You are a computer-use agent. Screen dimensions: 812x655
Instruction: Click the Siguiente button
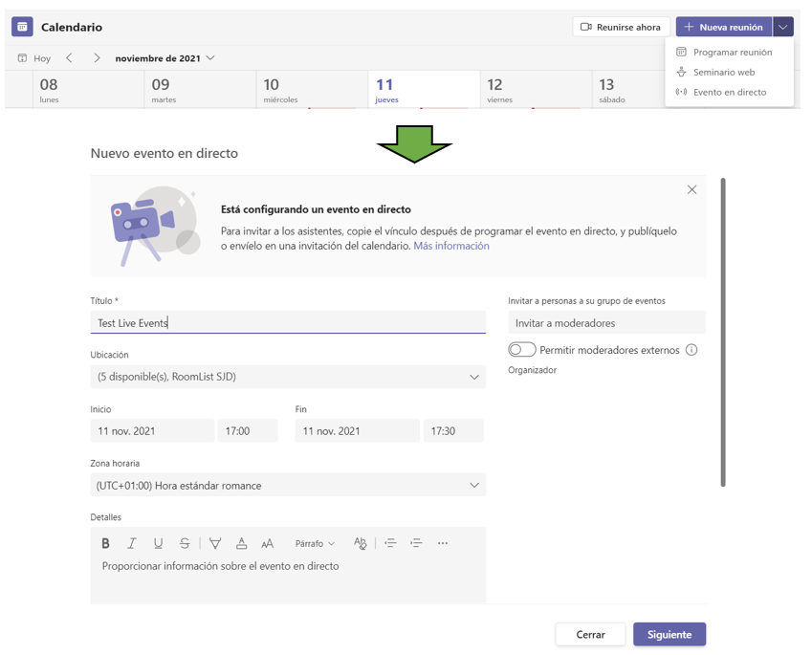coord(669,634)
